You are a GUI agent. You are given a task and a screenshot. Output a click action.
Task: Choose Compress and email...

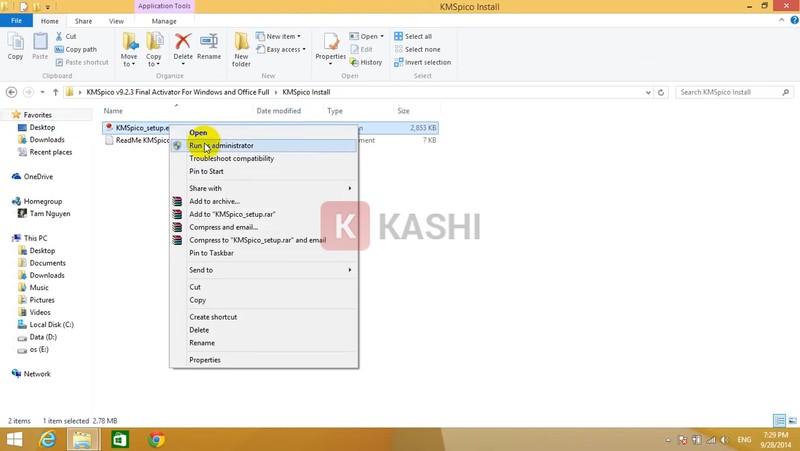coord(264,227)
